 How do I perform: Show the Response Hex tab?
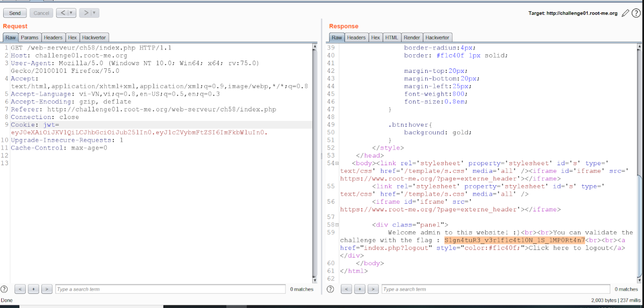[x=375, y=38]
